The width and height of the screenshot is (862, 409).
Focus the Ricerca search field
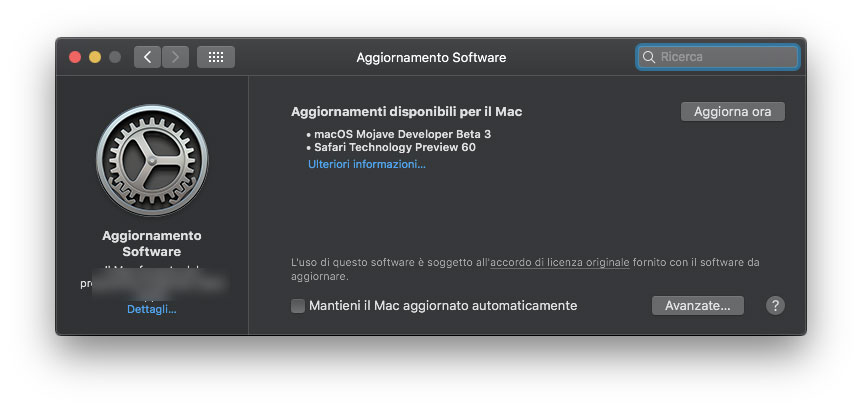pos(725,57)
